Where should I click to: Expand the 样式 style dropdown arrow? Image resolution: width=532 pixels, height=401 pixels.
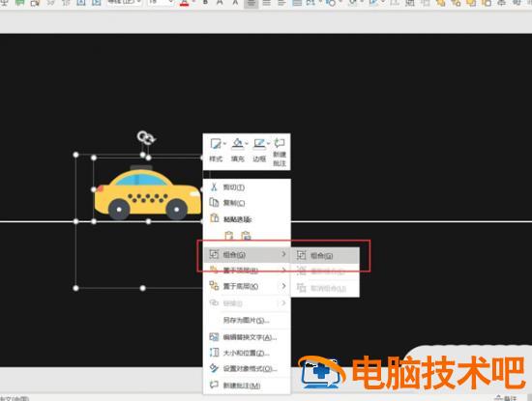(x=224, y=144)
